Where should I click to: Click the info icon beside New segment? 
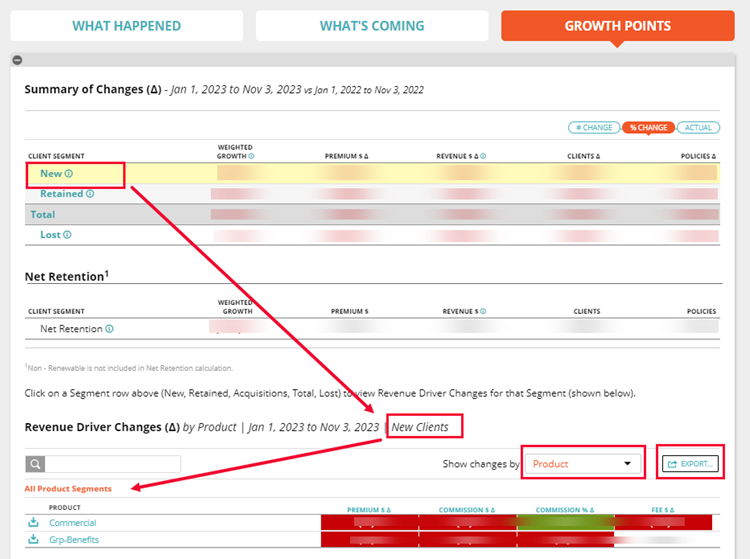69,174
